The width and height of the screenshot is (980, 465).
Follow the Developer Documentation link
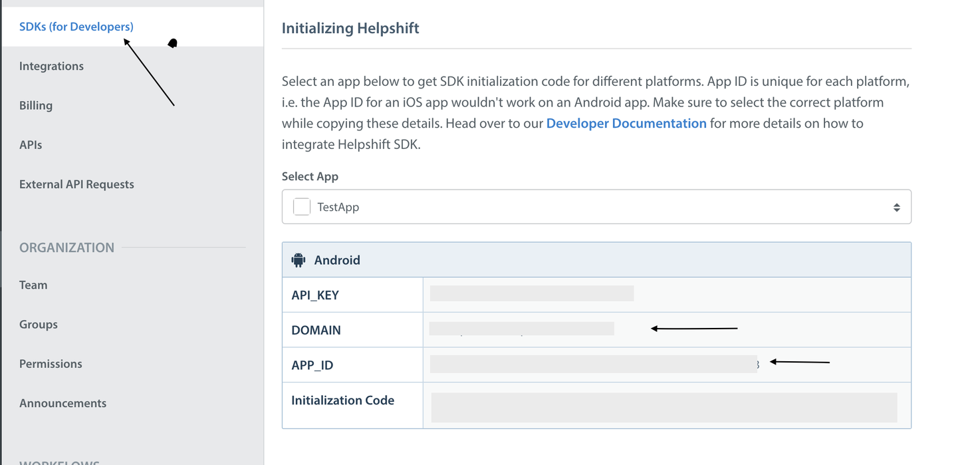coord(626,123)
